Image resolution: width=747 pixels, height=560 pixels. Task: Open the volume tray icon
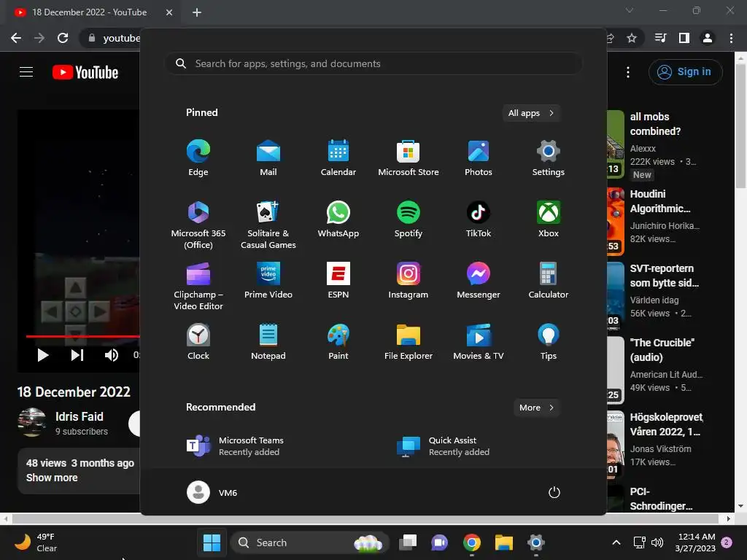tap(657, 542)
